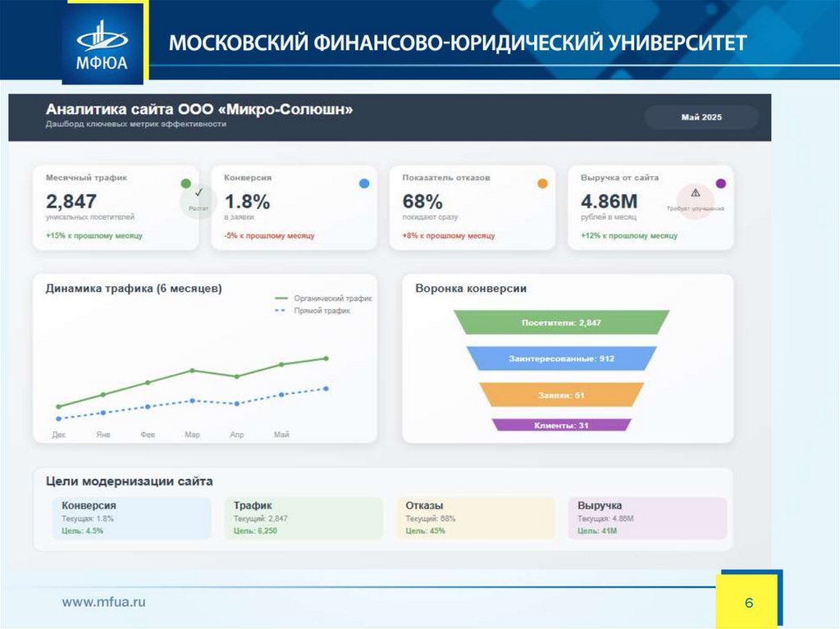Select the Клиенты: 31 funnel stage
Viewport: 840px width, 629px height.
561,426
